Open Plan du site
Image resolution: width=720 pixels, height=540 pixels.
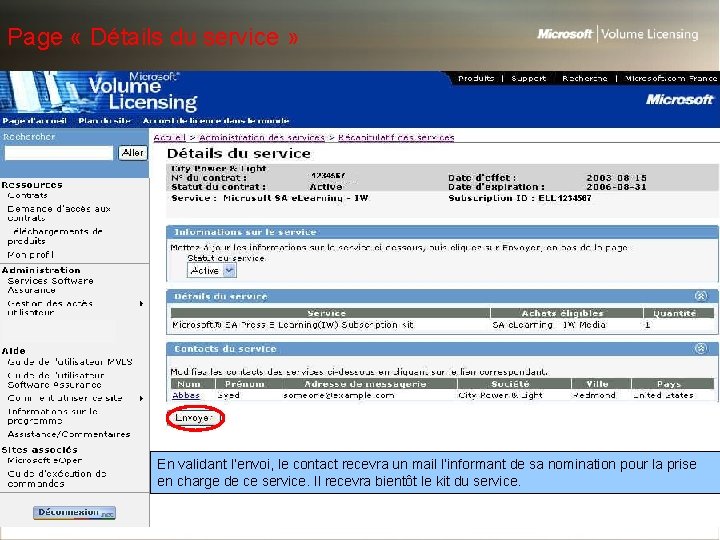tap(105, 121)
